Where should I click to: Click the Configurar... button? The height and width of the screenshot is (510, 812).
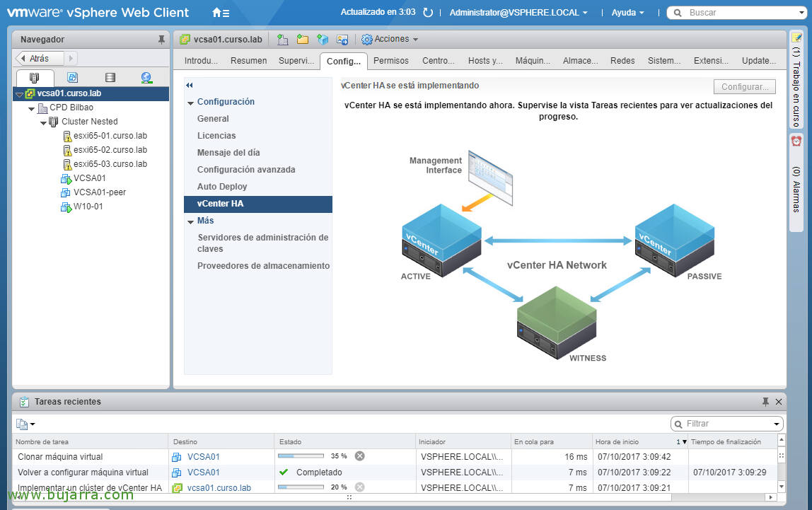click(745, 86)
